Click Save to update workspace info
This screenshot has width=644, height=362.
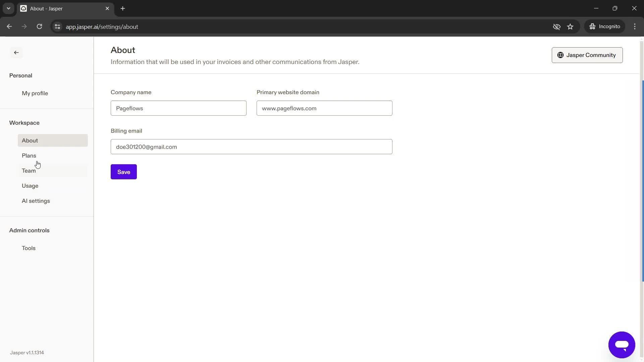coord(124,172)
